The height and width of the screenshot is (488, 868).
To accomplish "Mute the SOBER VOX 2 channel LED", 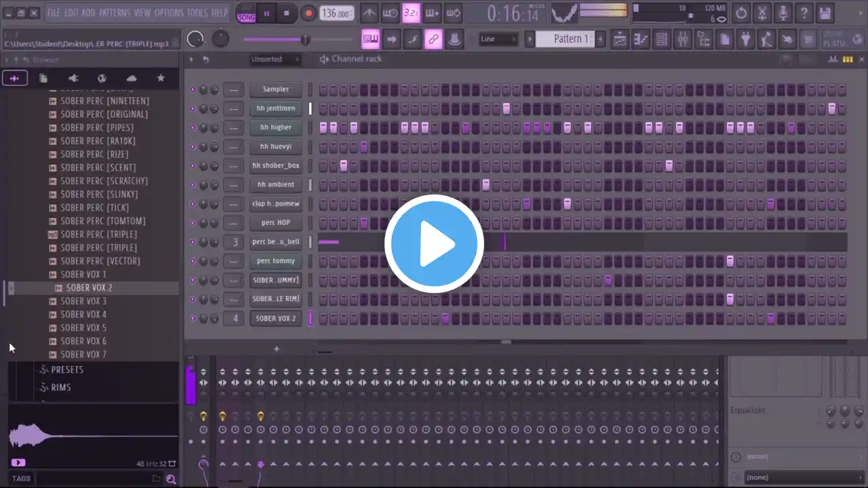I will (193, 319).
